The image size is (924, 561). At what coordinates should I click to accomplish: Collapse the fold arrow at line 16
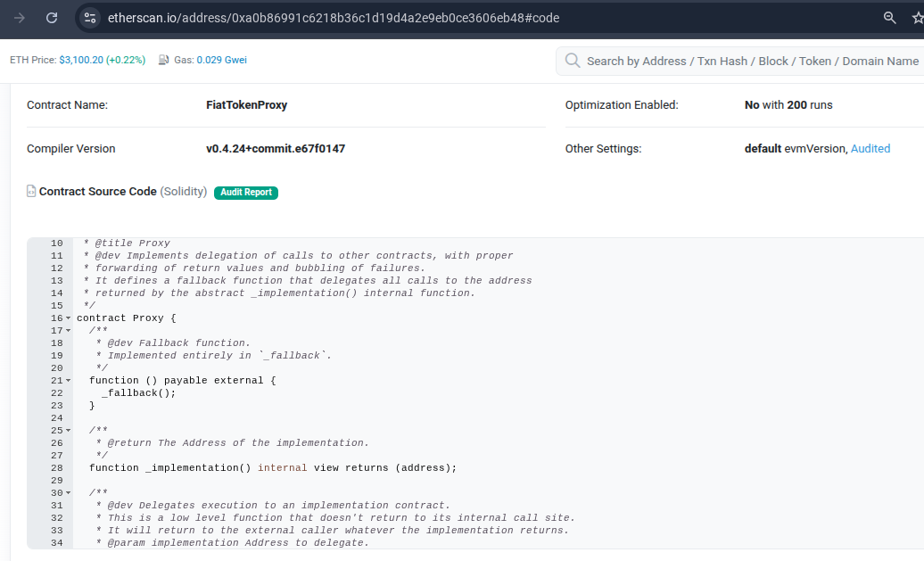(x=69, y=318)
